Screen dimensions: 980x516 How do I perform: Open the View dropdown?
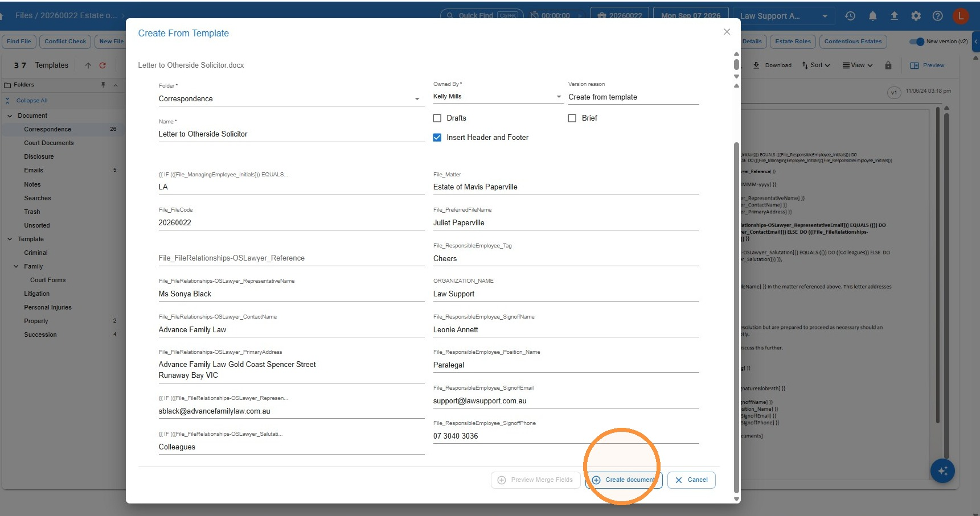pyautogui.click(x=858, y=65)
